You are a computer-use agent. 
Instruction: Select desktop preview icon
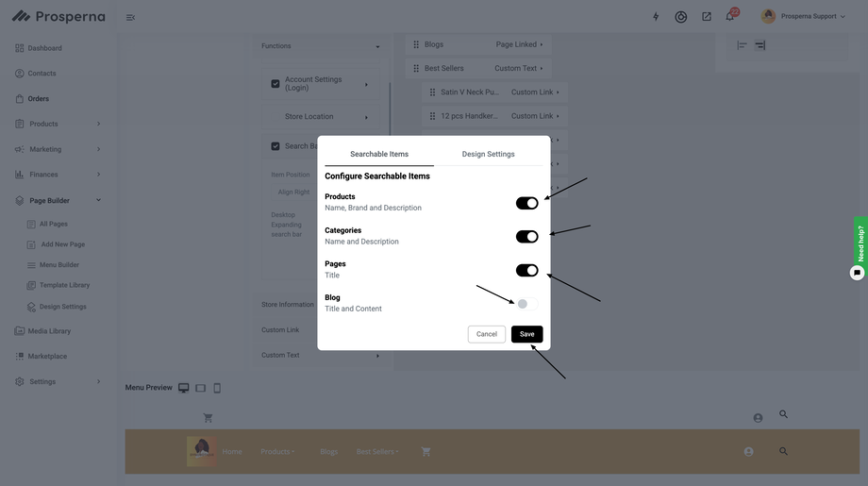click(x=184, y=388)
